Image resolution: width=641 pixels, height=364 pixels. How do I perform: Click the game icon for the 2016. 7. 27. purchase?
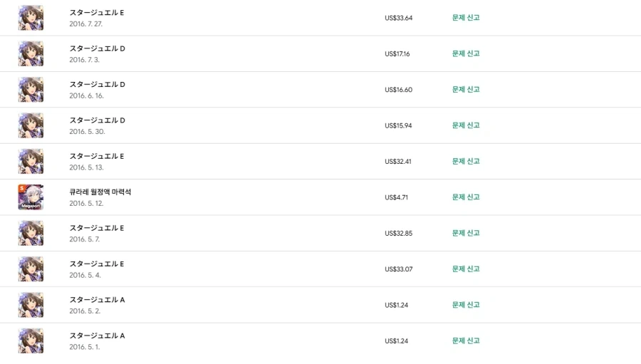[31, 18]
